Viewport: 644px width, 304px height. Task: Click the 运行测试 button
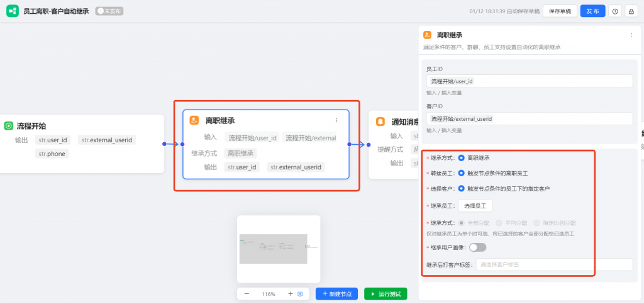(x=386, y=294)
